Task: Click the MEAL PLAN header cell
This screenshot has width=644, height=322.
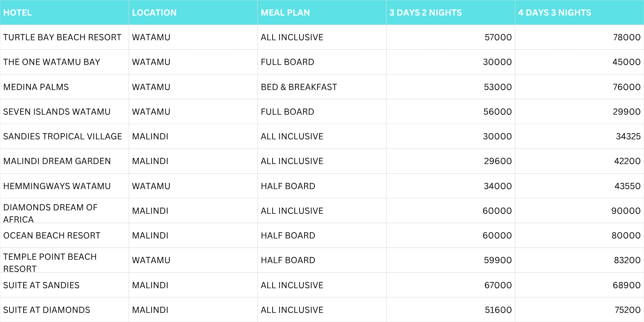Action: tap(285, 13)
